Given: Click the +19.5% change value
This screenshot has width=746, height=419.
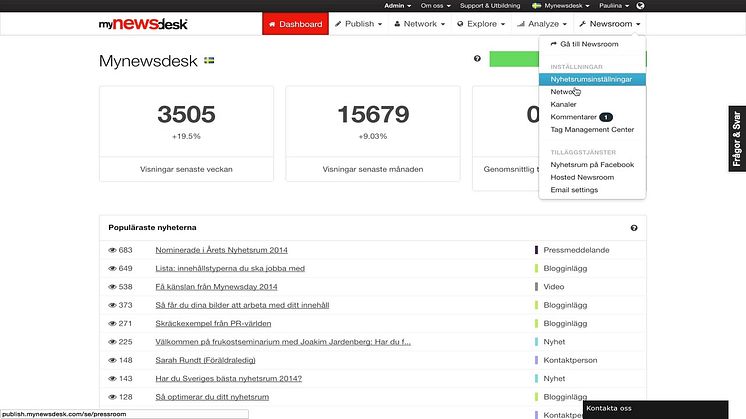Looking at the screenshot, I should (186, 136).
